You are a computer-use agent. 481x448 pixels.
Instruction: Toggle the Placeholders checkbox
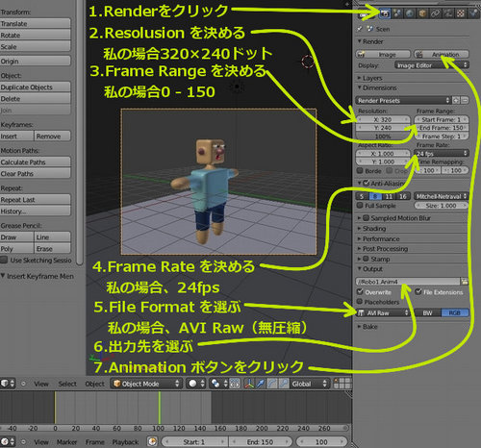tap(360, 302)
